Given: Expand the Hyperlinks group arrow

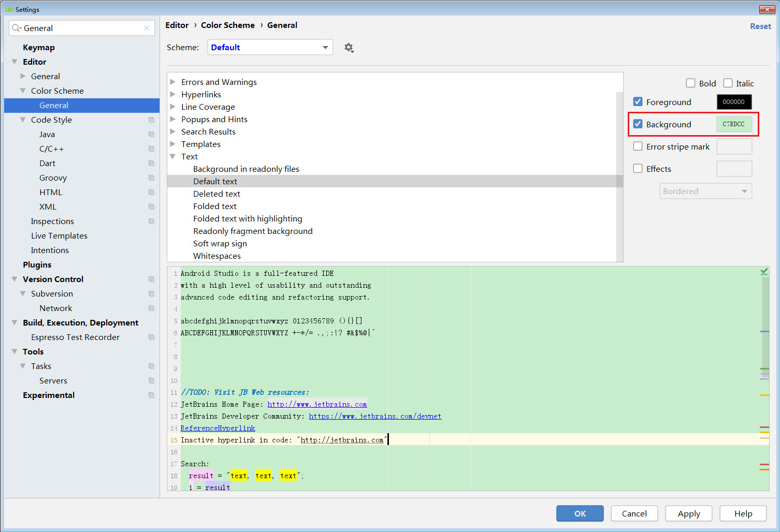Looking at the screenshot, I should [x=173, y=94].
